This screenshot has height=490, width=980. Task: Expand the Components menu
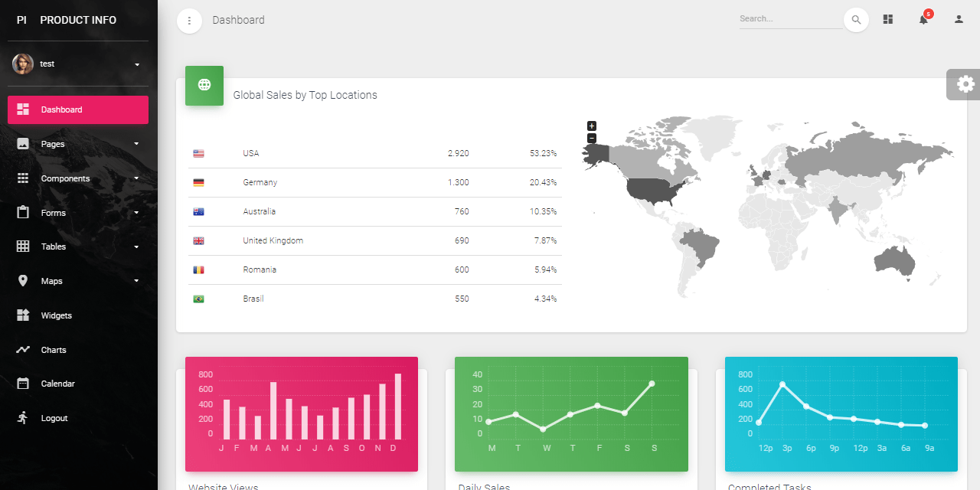(65, 178)
